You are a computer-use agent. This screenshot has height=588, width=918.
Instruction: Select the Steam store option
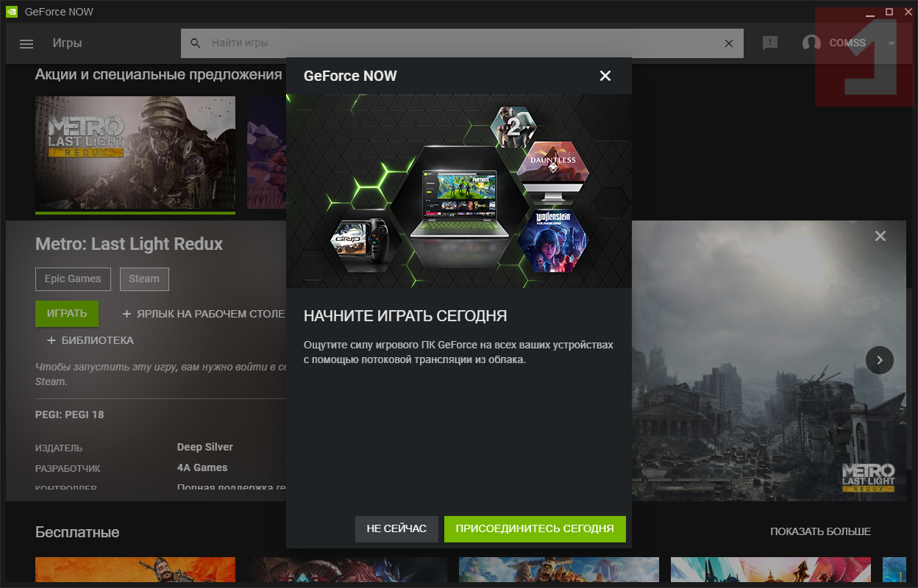coord(144,279)
